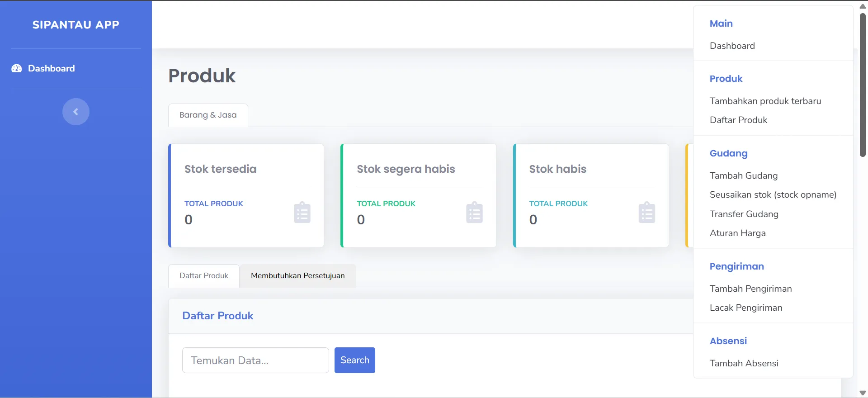Select the Daftar Produk tab
The image size is (868, 398).
(x=204, y=276)
